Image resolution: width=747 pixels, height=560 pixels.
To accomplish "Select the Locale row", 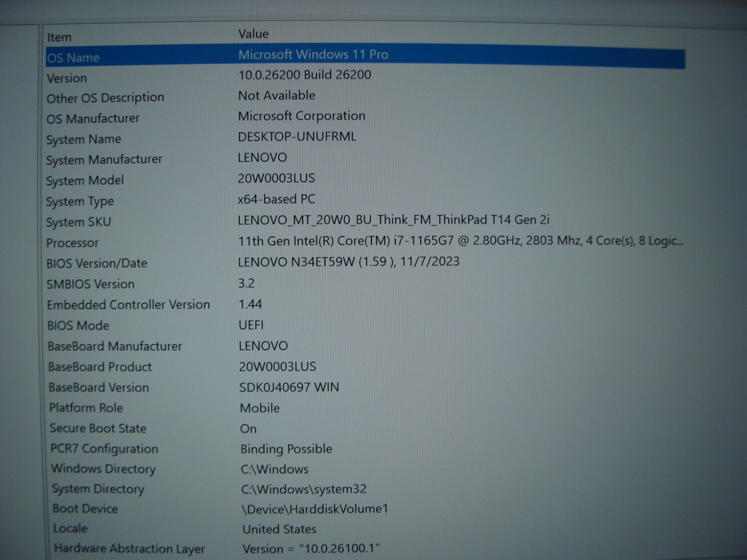I will tap(70, 528).
